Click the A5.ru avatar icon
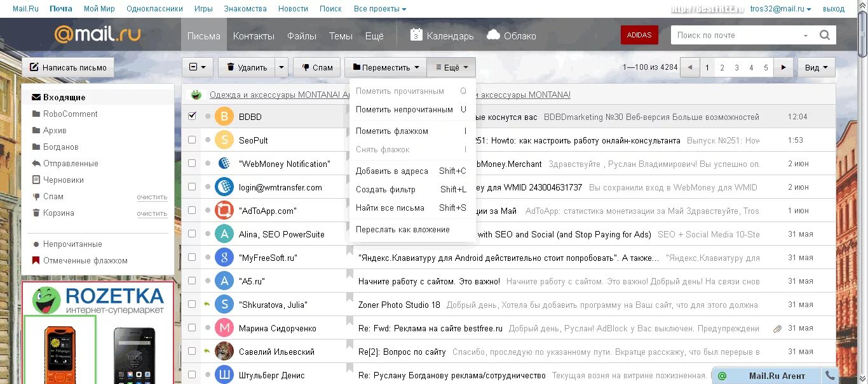The width and height of the screenshot is (868, 384). point(224,281)
